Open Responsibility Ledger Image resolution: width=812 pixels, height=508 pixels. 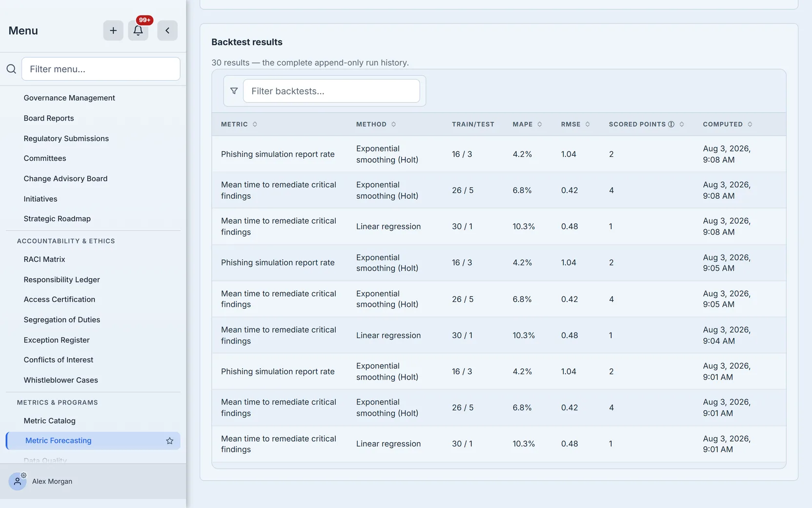coord(62,279)
